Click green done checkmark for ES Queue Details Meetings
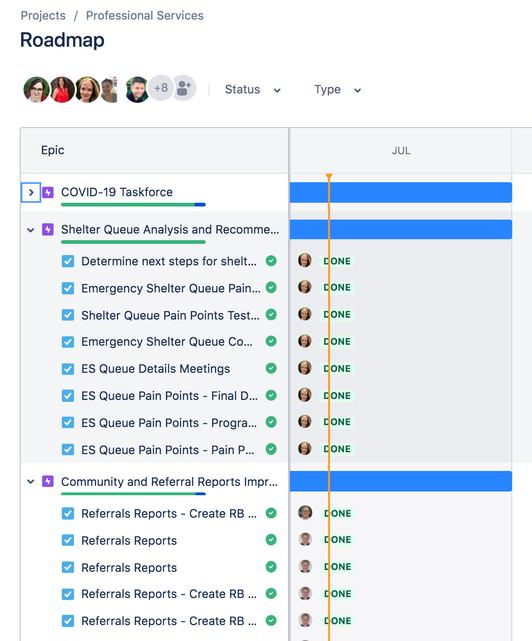The height and width of the screenshot is (641, 532). [271, 368]
